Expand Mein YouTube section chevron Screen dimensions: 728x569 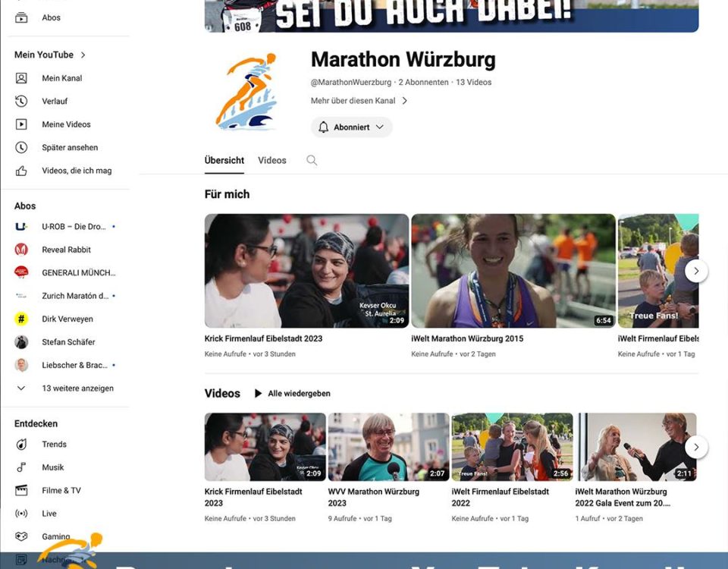(x=83, y=55)
